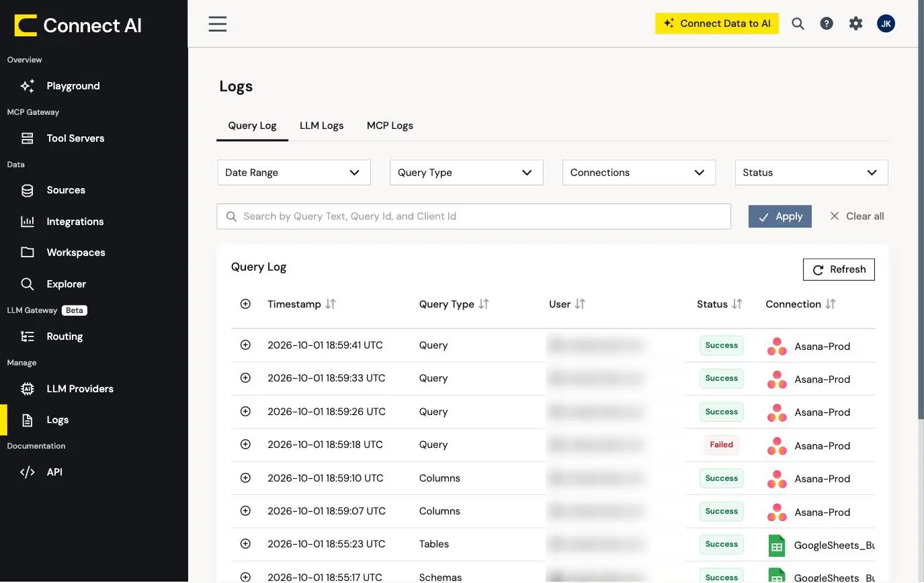Open the Query Type filter dropdown
The width and height of the screenshot is (924, 583).
pos(466,173)
